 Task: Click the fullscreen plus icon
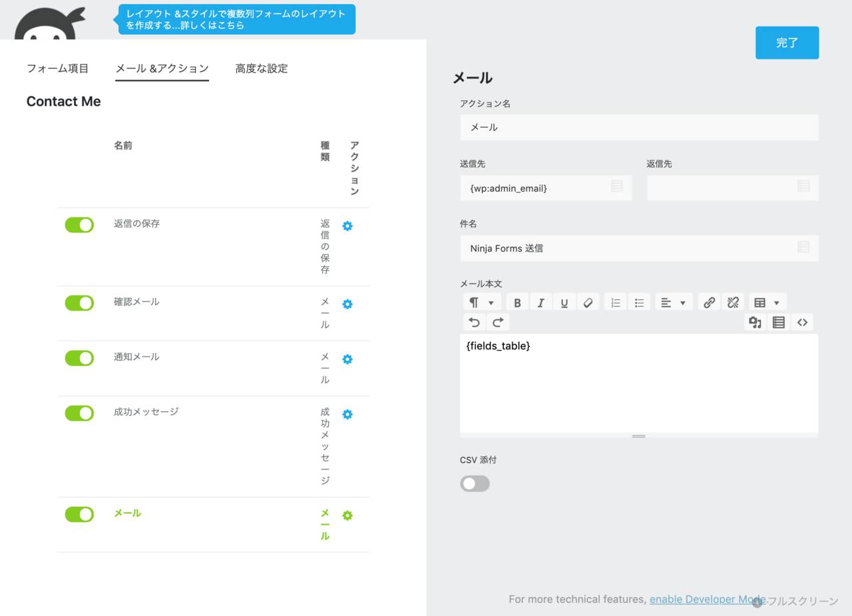point(757,602)
